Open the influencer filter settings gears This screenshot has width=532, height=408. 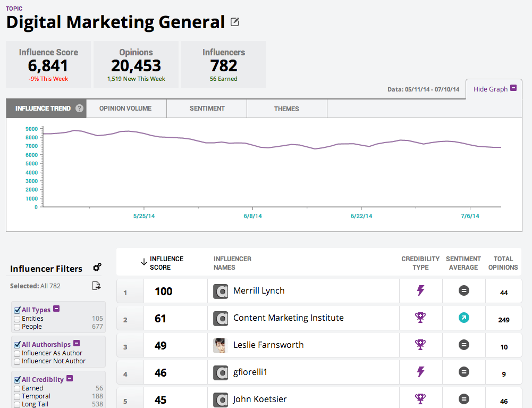(x=97, y=268)
